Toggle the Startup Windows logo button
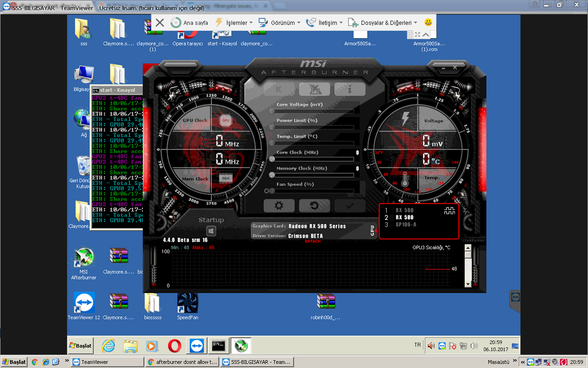 pyautogui.click(x=211, y=230)
